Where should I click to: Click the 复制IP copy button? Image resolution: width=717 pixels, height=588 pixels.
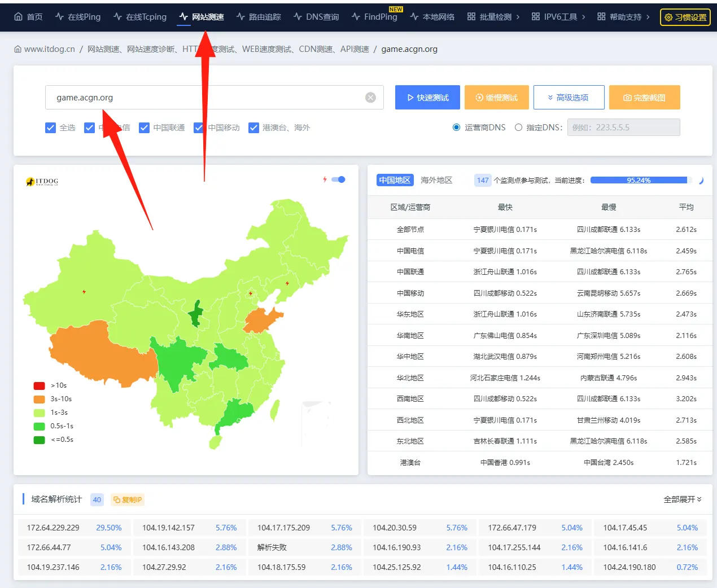(x=128, y=499)
